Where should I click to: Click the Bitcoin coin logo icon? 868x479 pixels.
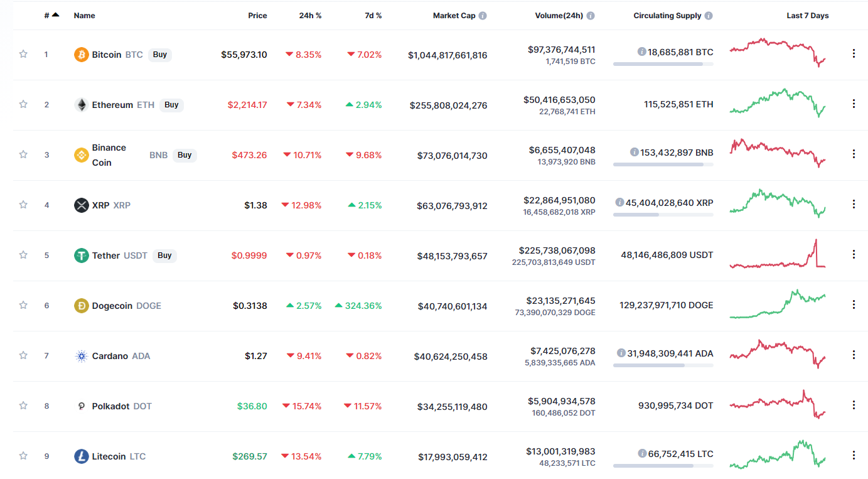(x=82, y=55)
